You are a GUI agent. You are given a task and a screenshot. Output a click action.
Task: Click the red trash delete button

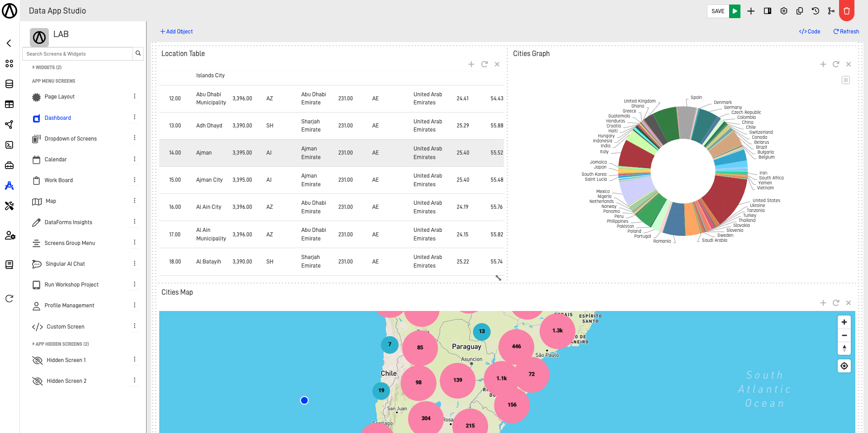pyautogui.click(x=847, y=11)
